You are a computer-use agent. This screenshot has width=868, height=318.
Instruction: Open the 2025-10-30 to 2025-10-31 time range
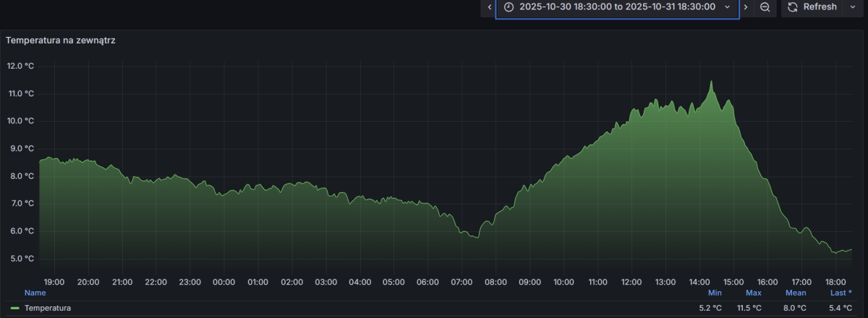(617, 7)
